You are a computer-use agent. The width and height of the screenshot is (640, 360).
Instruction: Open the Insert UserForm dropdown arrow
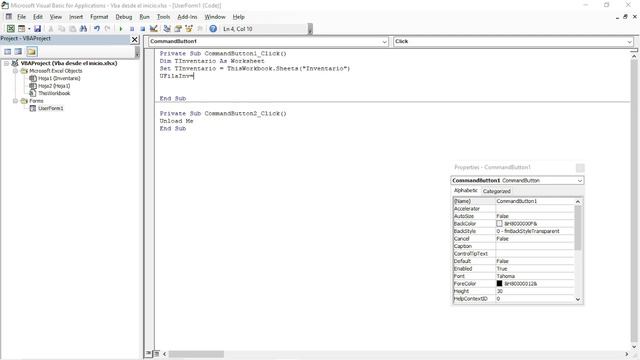(x=29, y=29)
